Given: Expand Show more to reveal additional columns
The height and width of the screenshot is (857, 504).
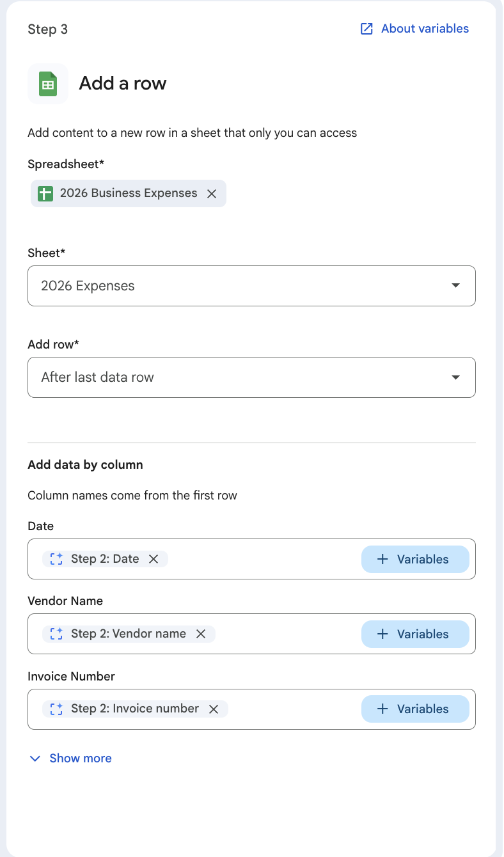Looking at the screenshot, I should coord(80,758).
